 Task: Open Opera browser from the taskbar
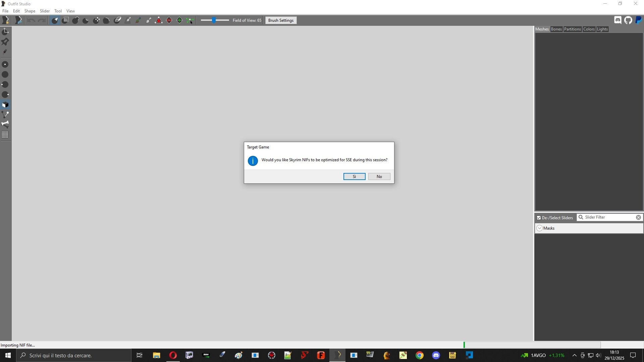pyautogui.click(x=173, y=355)
